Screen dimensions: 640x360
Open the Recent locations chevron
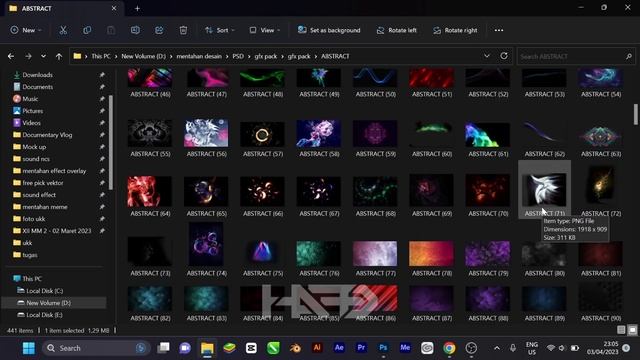pos(43,56)
